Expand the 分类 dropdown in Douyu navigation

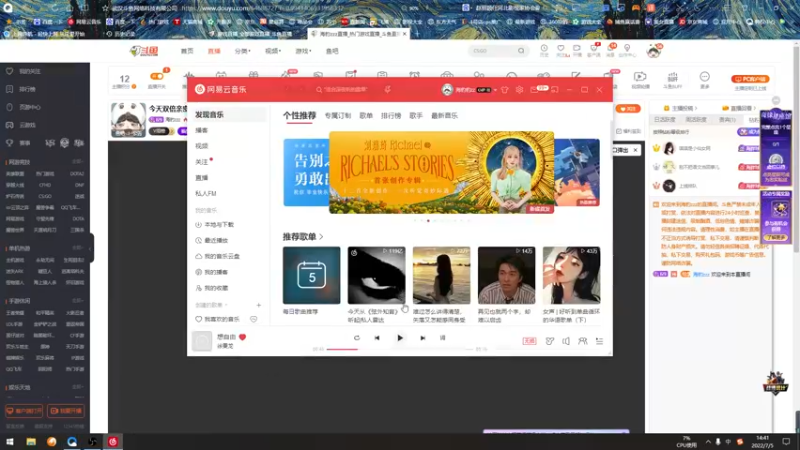243,51
